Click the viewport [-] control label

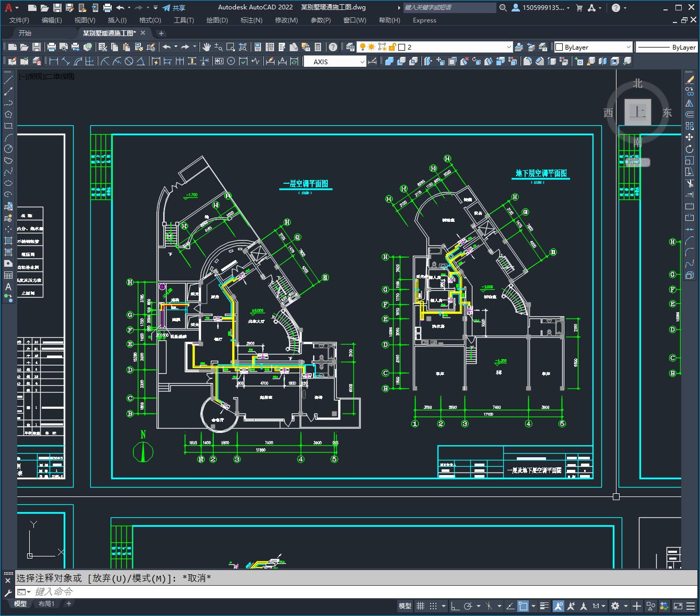[x=23, y=76]
